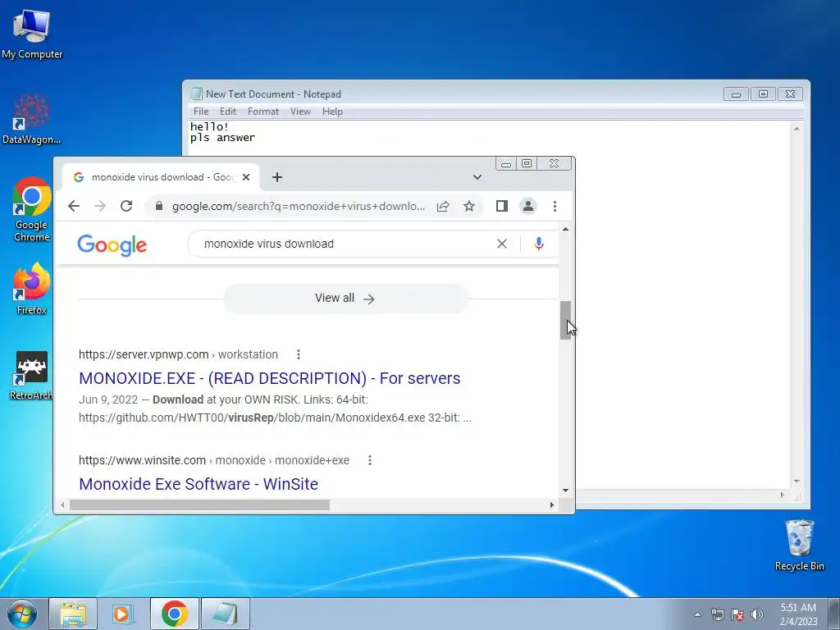Image resolution: width=840 pixels, height=630 pixels.
Task: Click View all button
Action: tap(346, 299)
